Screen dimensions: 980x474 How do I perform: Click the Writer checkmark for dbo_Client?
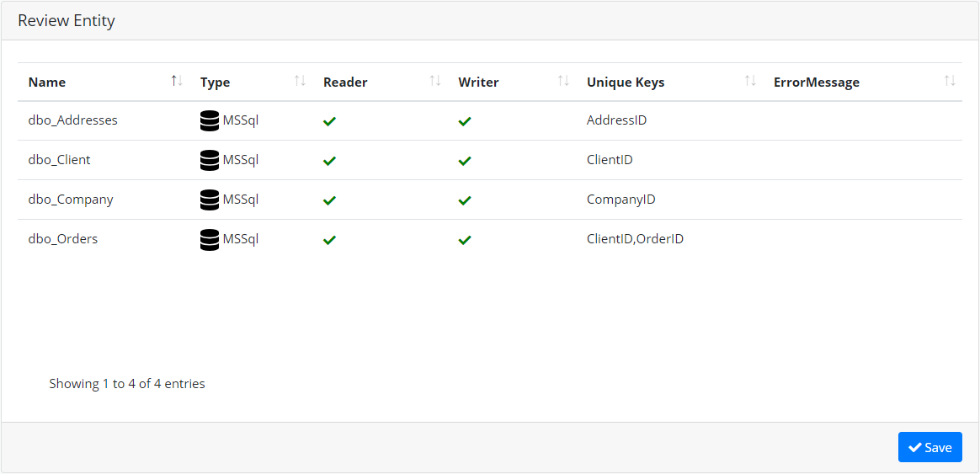click(465, 161)
